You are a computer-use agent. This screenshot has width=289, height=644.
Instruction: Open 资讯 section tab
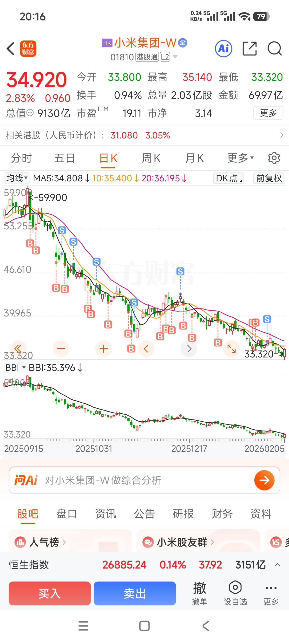[x=105, y=514]
